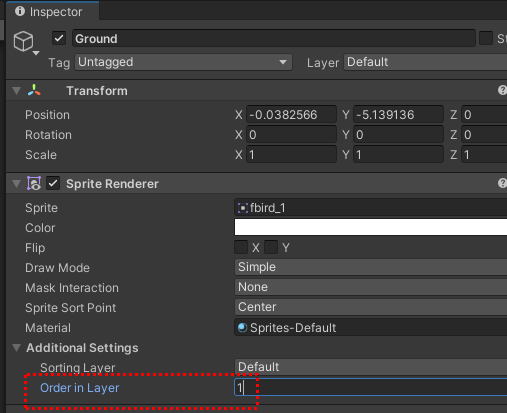Viewport: 507px width, 413px height.
Task: Open the GameObject icon dropdown arrow
Action: pyautogui.click(x=36, y=53)
